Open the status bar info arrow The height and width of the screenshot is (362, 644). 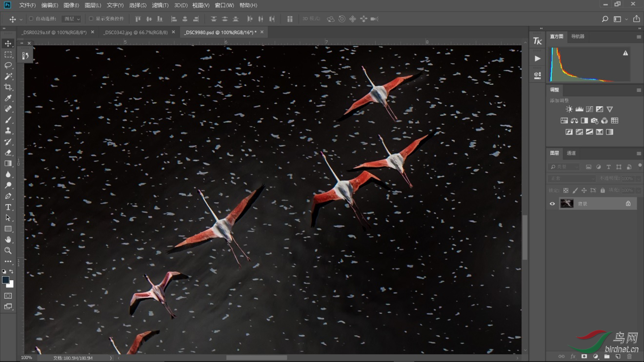pos(111,358)
